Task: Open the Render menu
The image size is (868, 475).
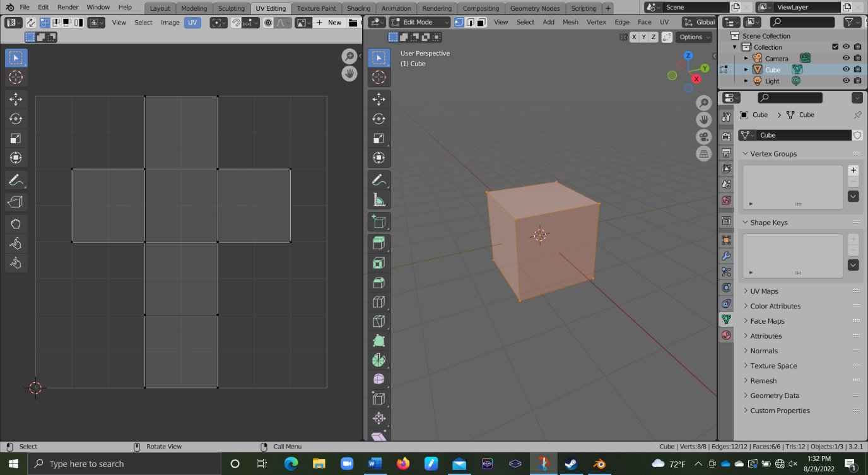Action: tap(67, 7)
